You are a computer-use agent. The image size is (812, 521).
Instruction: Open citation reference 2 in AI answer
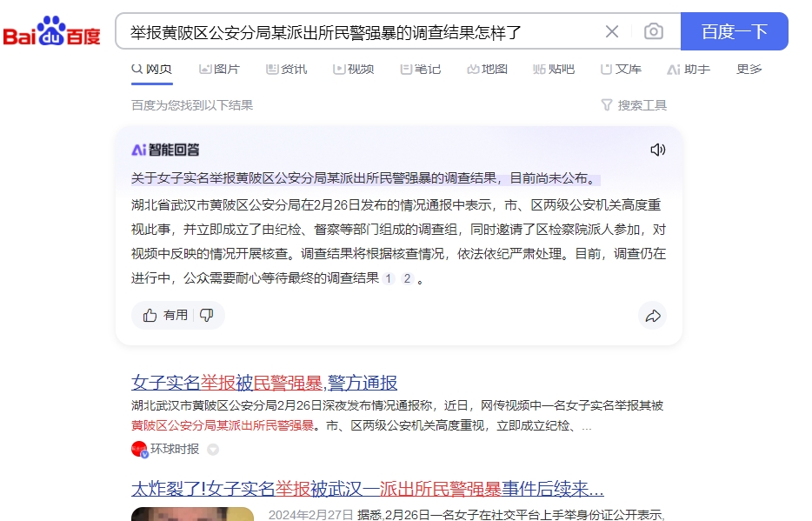(x=408, y=278)
